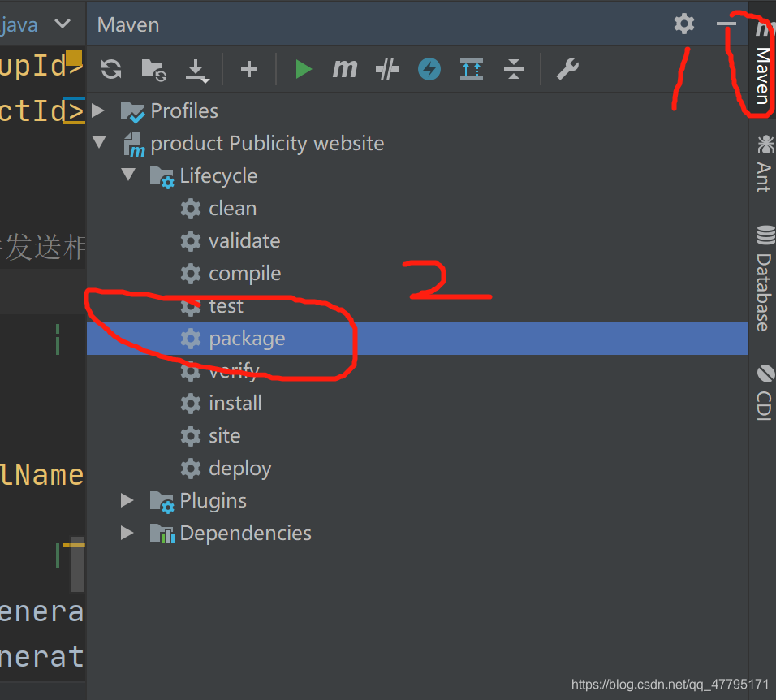The height and width of the screenshot is (700, 776).
Task: Run Maven build with green play icon
Action: point(304,69)
